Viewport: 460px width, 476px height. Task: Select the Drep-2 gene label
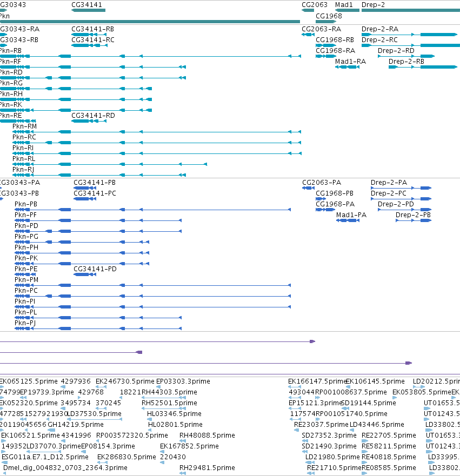(x=373, y=5)
